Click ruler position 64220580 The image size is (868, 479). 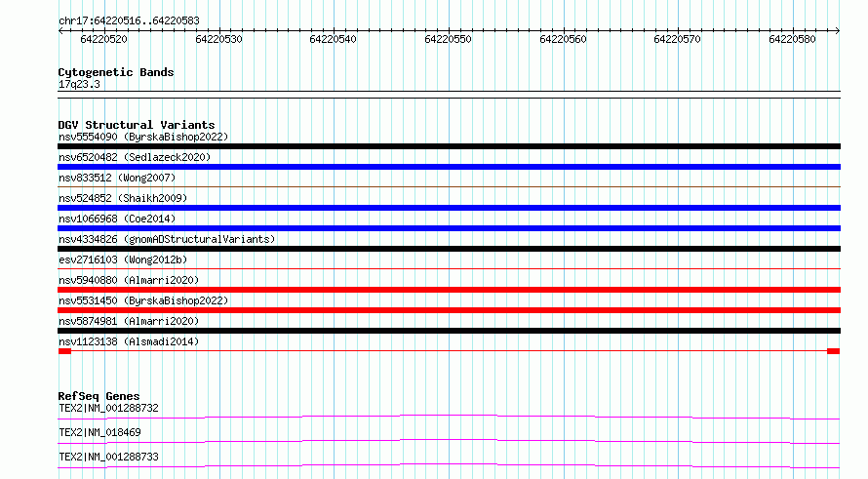[792, 39]
